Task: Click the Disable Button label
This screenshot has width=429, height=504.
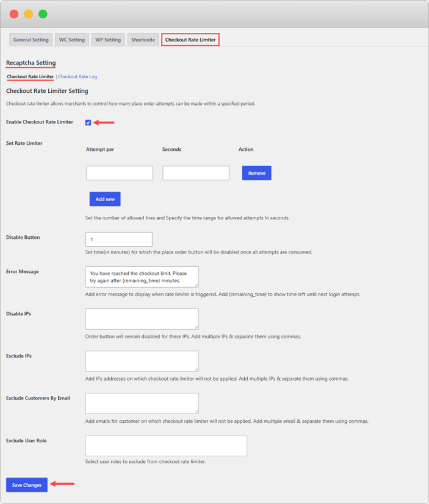Action: 23,238
